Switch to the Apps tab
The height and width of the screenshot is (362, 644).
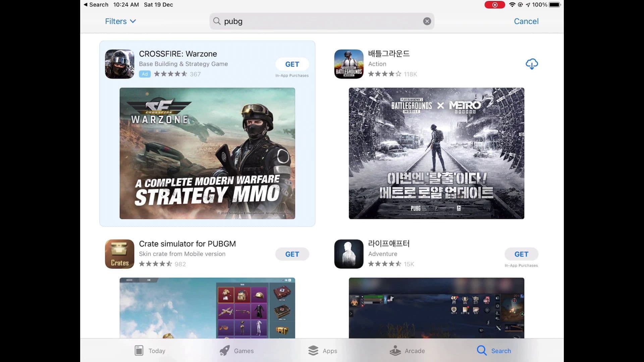point(323,351)
